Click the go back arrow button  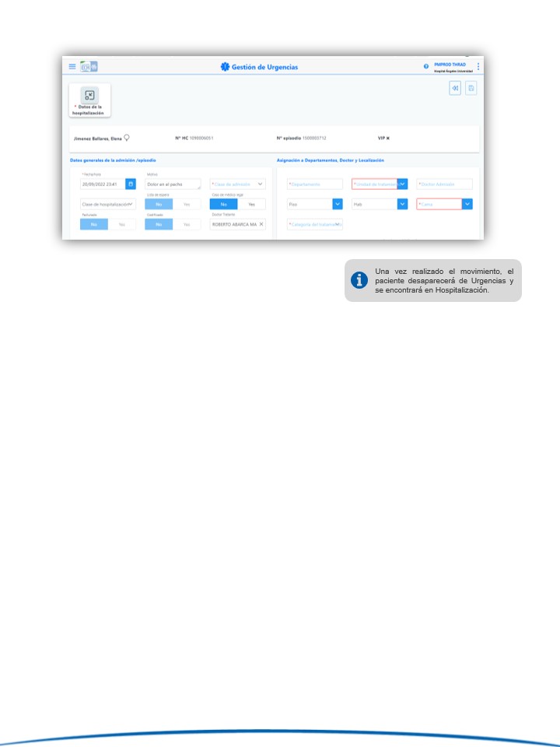pyautogui.click(x=455, y=88)
